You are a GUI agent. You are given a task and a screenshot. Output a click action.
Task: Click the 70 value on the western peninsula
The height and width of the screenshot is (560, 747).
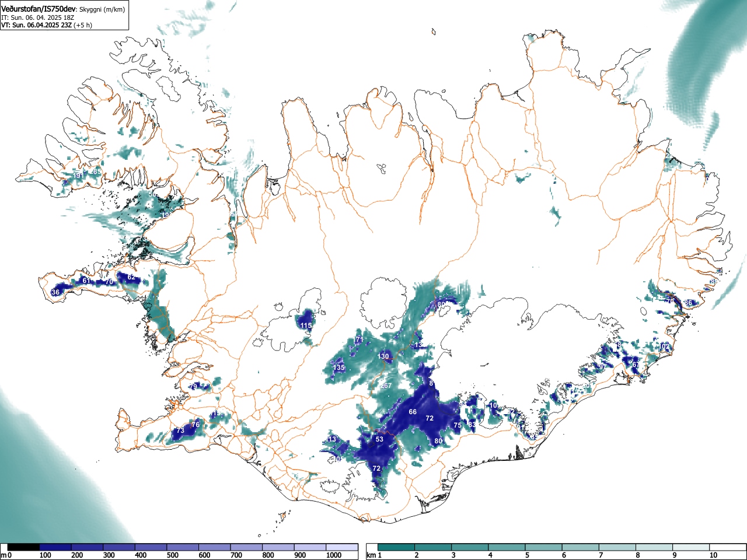point(109,282)
